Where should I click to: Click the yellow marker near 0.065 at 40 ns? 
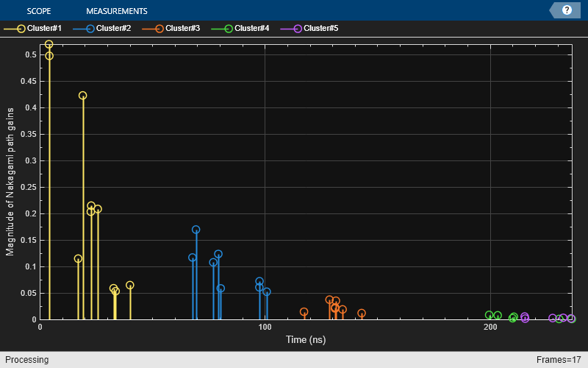point(130,285)
